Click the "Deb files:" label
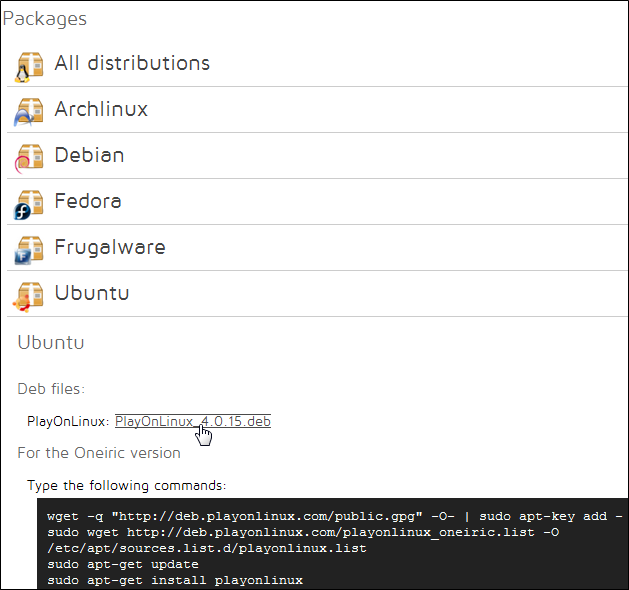 coord(51,388)
